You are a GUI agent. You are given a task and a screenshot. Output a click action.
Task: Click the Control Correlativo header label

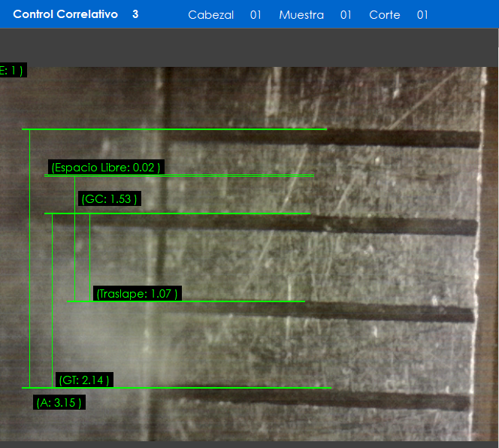point(65,14)
